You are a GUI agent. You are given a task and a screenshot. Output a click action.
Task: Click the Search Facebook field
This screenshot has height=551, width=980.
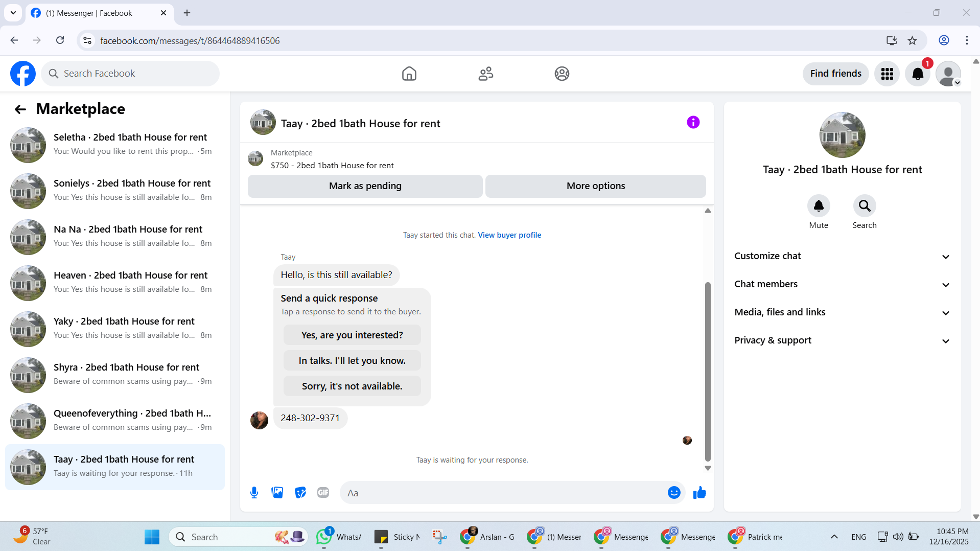130,74
